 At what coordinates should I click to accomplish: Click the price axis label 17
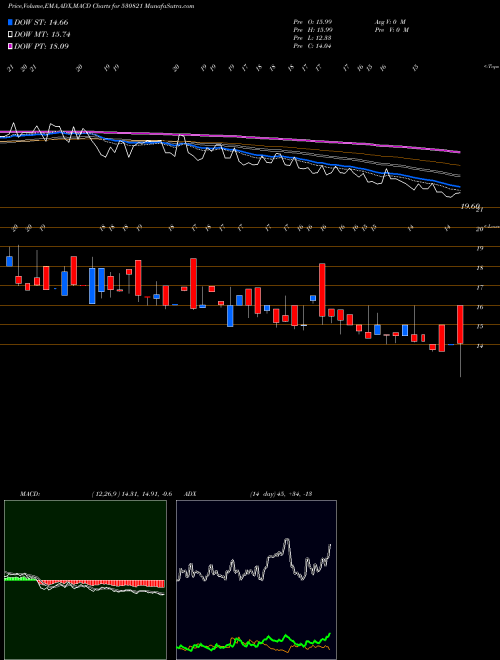tap(479, 288)
